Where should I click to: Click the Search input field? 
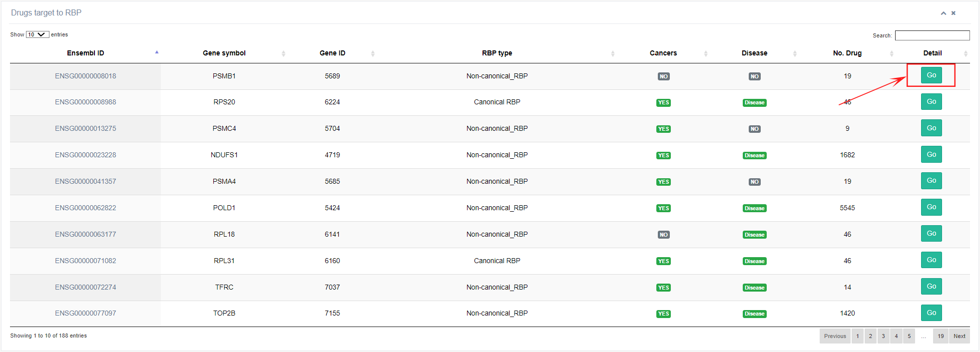click(x=932, y=35)
